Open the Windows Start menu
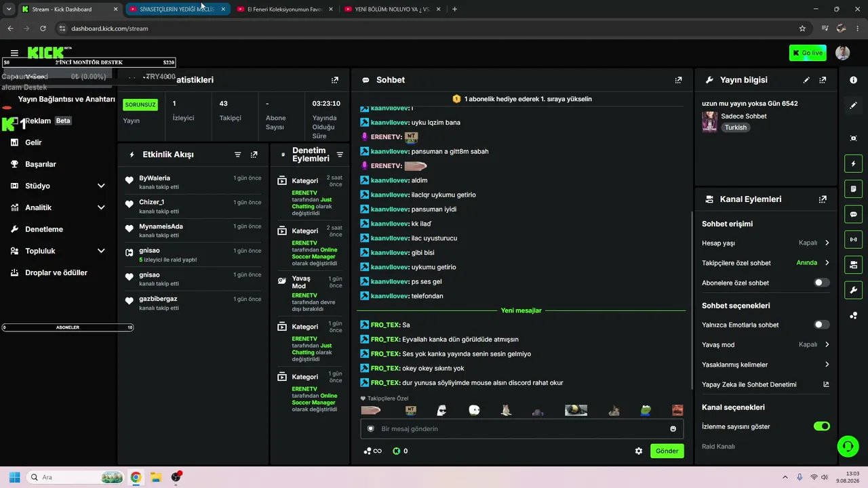The height and width of the screenshot is (488, 868). coord(14,477)
